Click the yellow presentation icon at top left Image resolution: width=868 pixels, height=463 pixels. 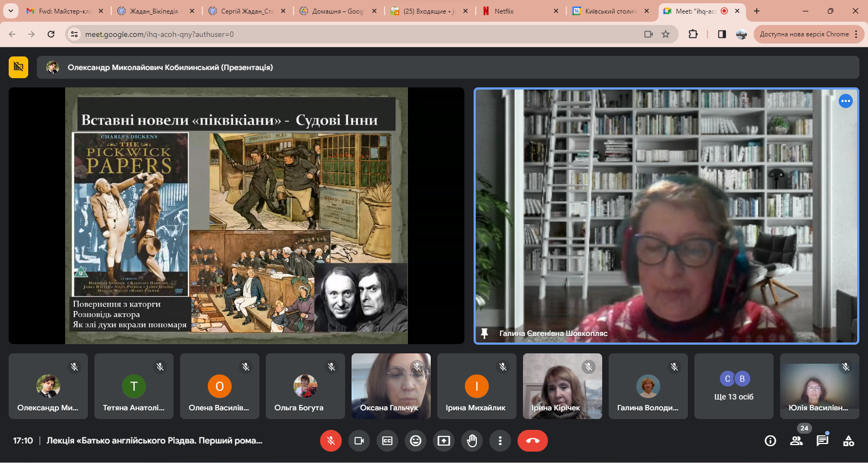pos(18,67)
